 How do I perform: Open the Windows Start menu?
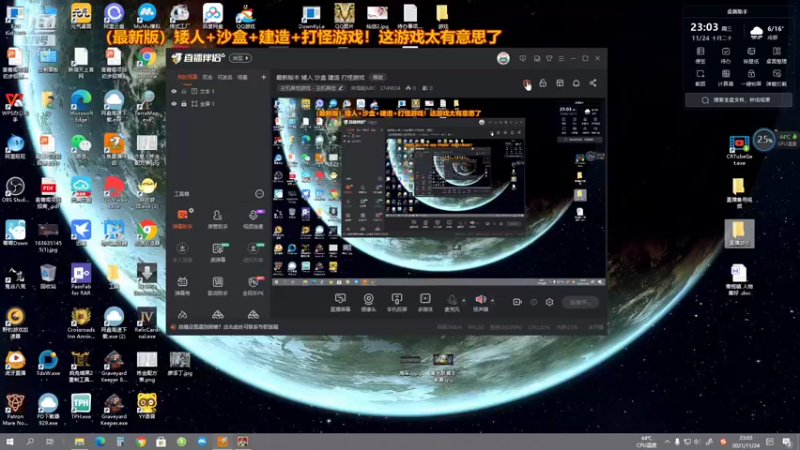point(10,441)
